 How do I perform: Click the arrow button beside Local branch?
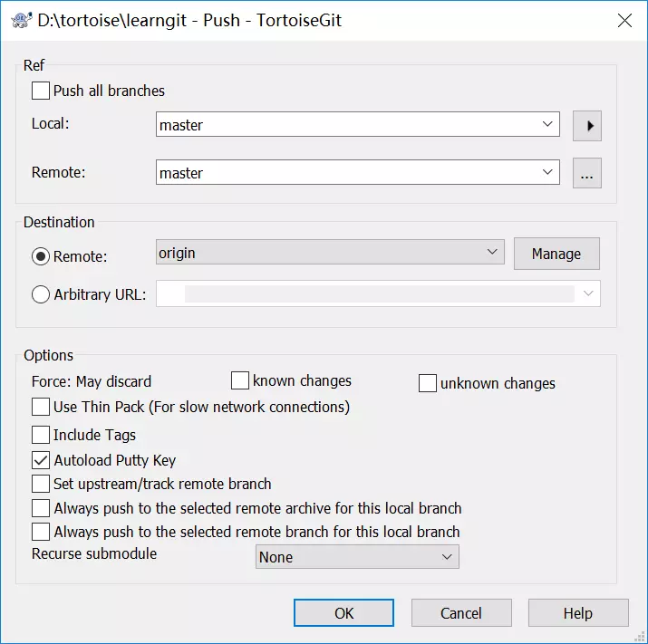587,126
